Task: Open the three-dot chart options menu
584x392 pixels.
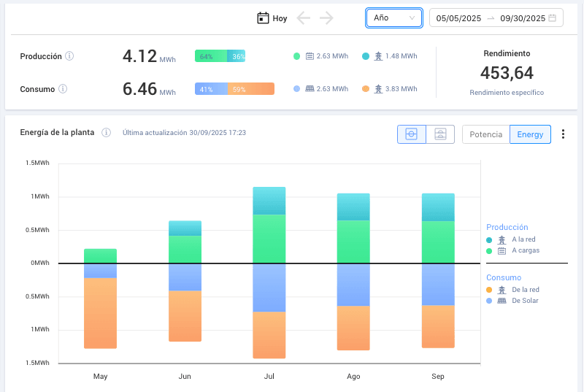Action: (563, 134)
